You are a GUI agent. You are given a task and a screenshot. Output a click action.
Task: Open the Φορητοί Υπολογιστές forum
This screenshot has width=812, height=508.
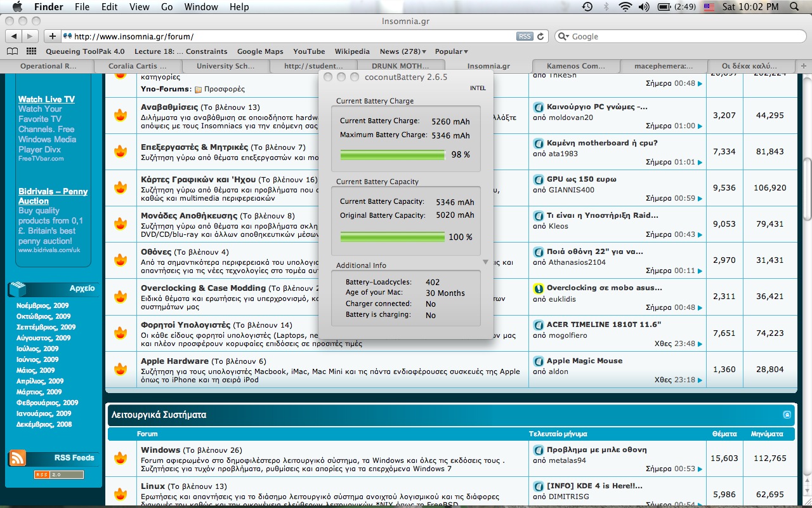[185, 324]
